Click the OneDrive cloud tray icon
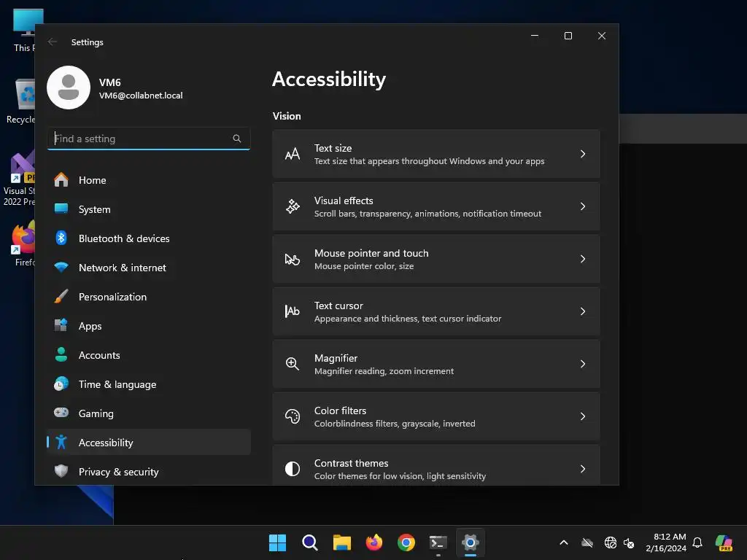747x560 pixels. [x=587, y=542]
